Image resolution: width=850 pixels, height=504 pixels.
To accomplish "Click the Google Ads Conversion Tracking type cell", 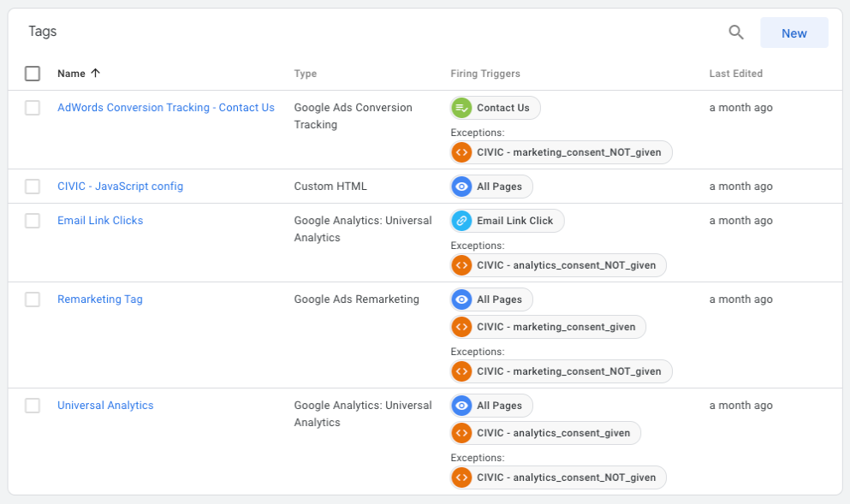I will pyautogui.click(x=353, y=116).
